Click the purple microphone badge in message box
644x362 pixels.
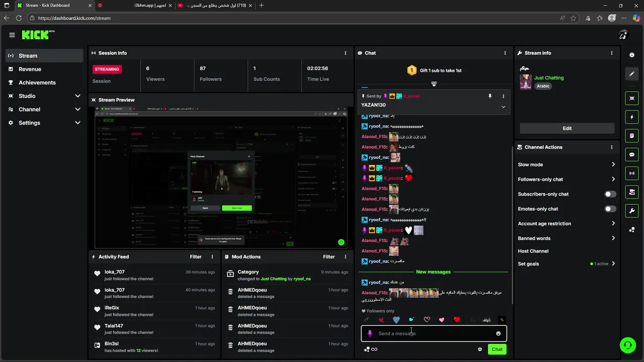[x=370, y=333]
